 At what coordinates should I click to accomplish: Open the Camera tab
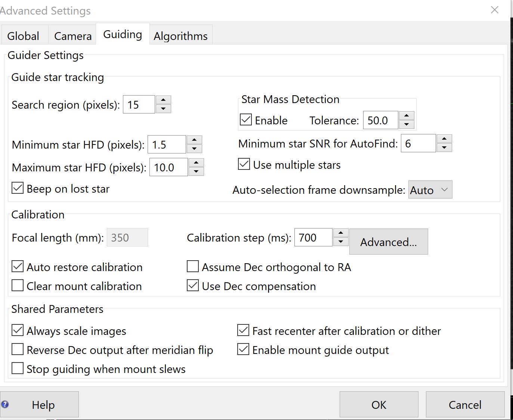click(x=72, y=36)
